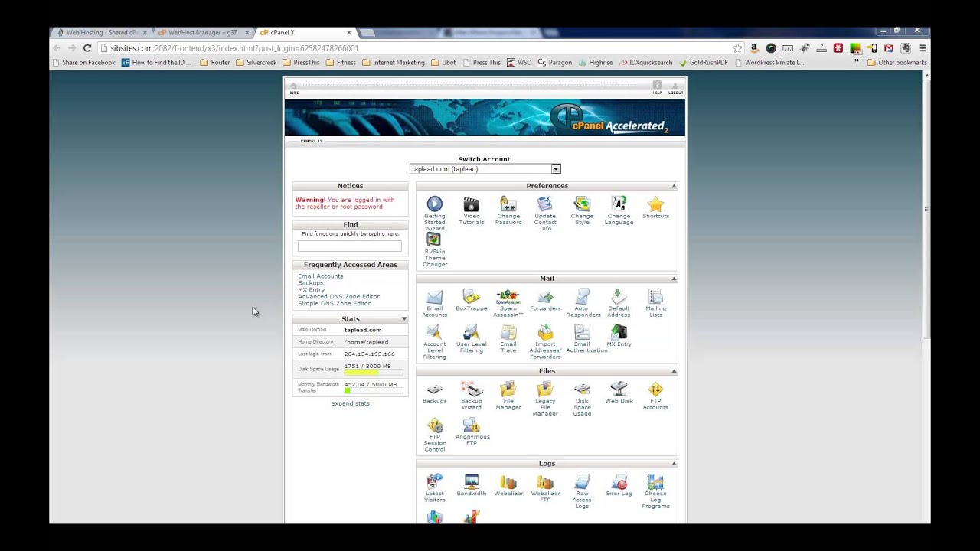Viewport: 980px width, 551px height.
Task: Collapse the Preferences section
Action: pyautogui.click(x=674, y=186)
